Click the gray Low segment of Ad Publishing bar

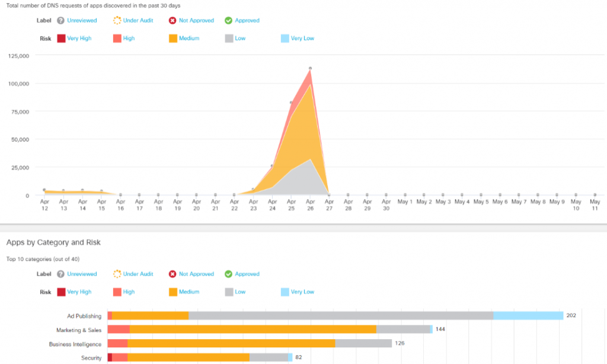click(340, 316)
